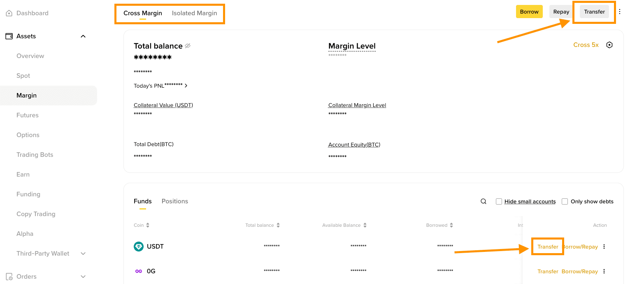
Task: Click the Assets wallet icon
Action: [x=9, y=36]
